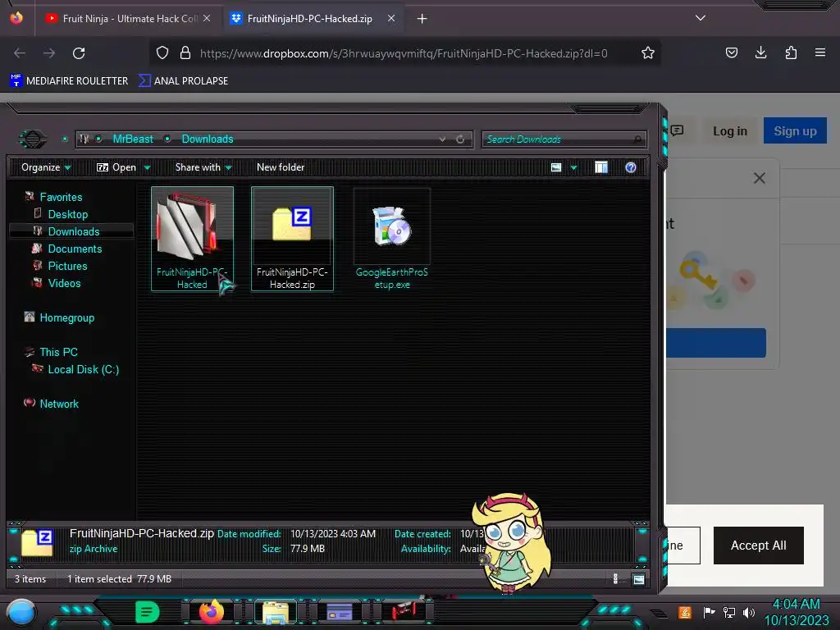Expand the view options dropdown arrow
The width and height of the screenshot is (840, 630).
click(x=573, y=167)
